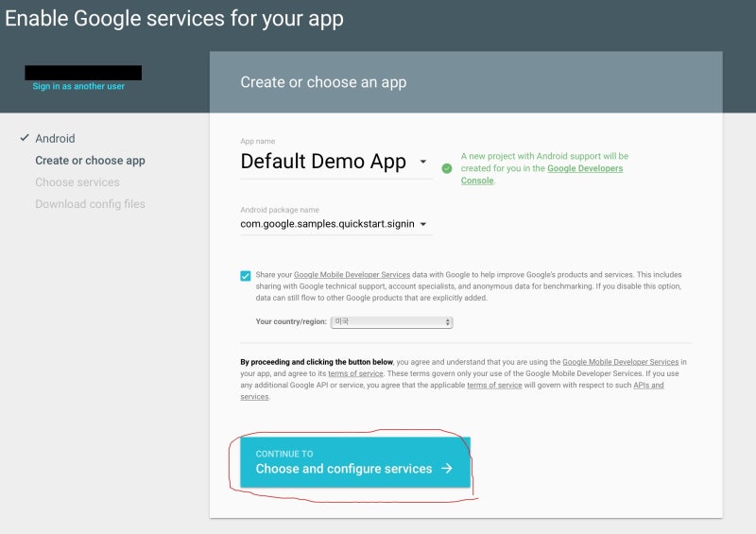
Task: Expand the App name dropdown arrow
Action: tap(422, 162)
